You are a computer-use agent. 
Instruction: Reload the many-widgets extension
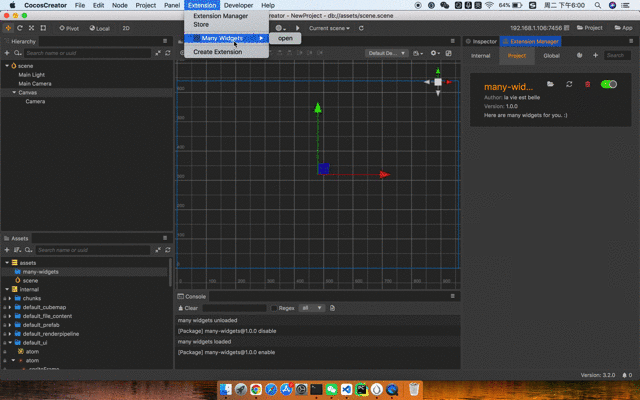click(569, 84)
